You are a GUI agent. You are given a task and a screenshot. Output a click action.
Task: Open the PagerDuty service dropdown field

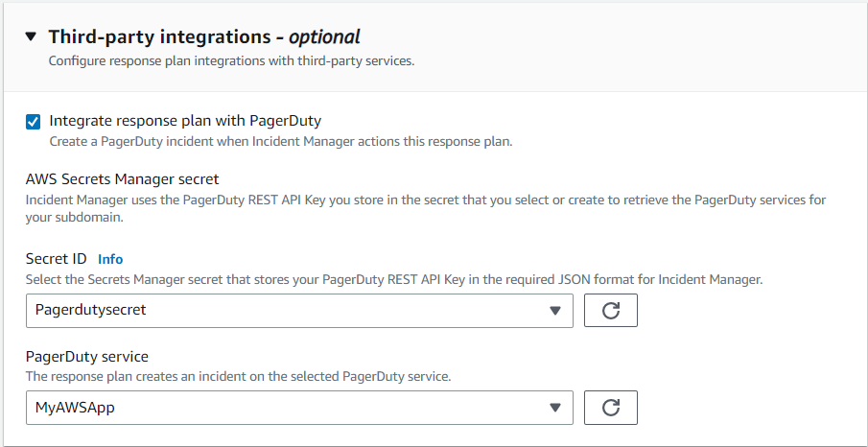point(288,408)
